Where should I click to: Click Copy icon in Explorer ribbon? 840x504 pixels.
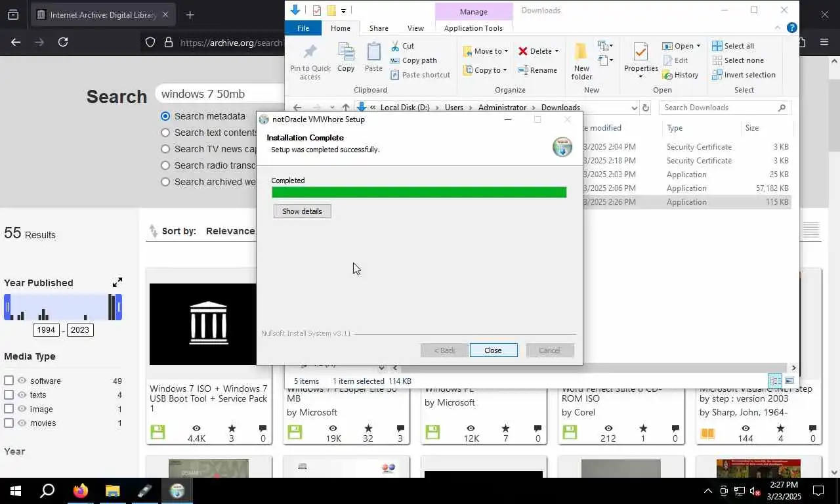[346, 57]
